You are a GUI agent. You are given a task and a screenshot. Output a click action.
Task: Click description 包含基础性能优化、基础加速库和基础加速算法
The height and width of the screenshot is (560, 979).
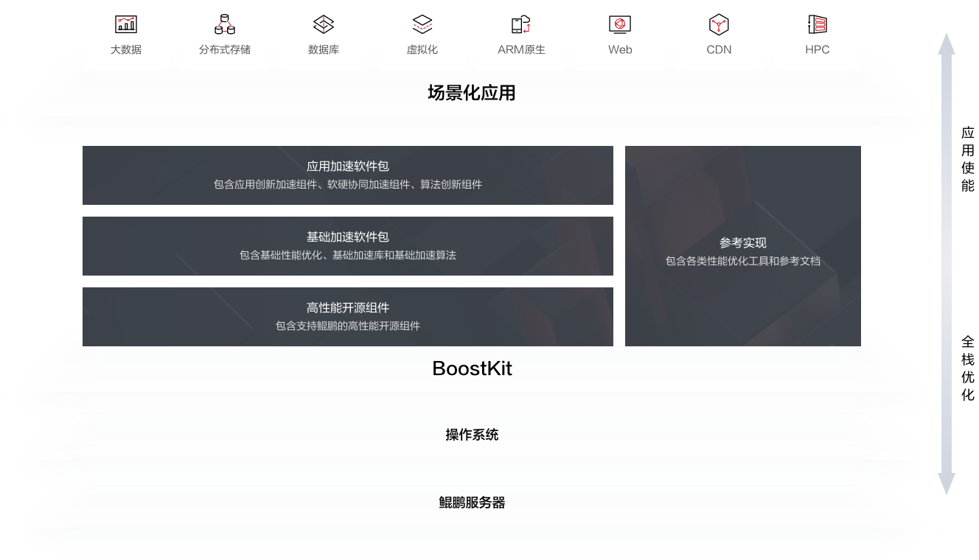tap(348, 255)
